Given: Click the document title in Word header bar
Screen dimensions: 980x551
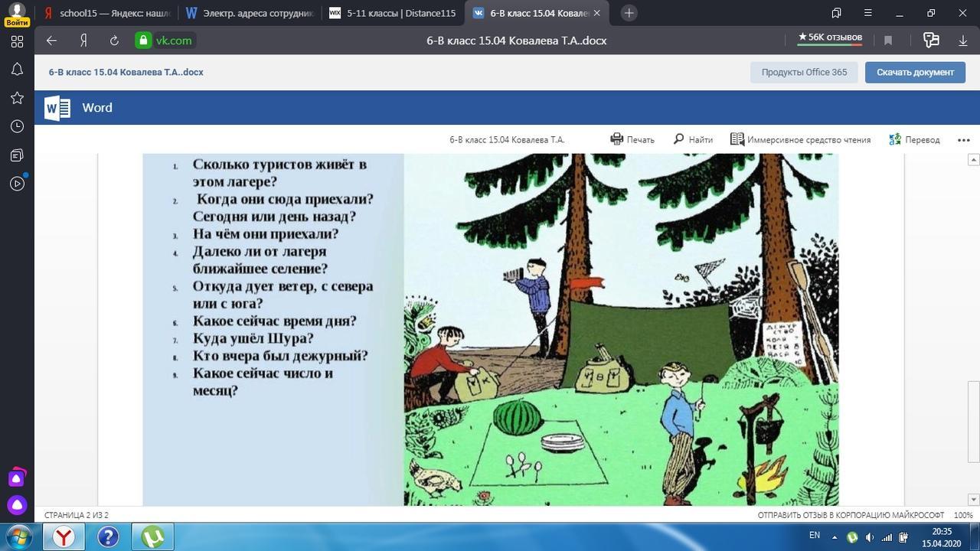Looking at the screenshot, I should (x=507, y=139).
